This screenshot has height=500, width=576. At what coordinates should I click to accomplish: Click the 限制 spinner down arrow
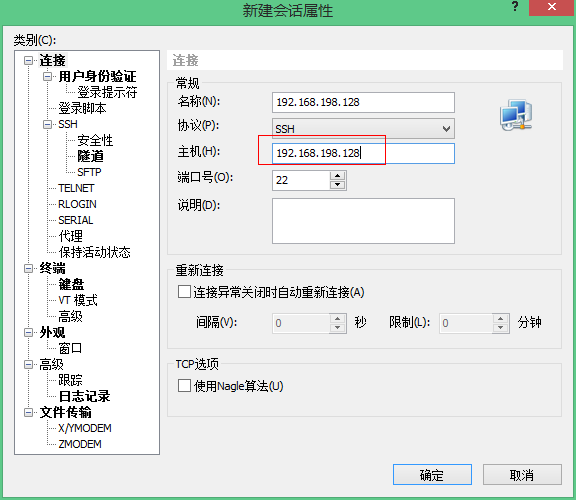click(500, 327)
